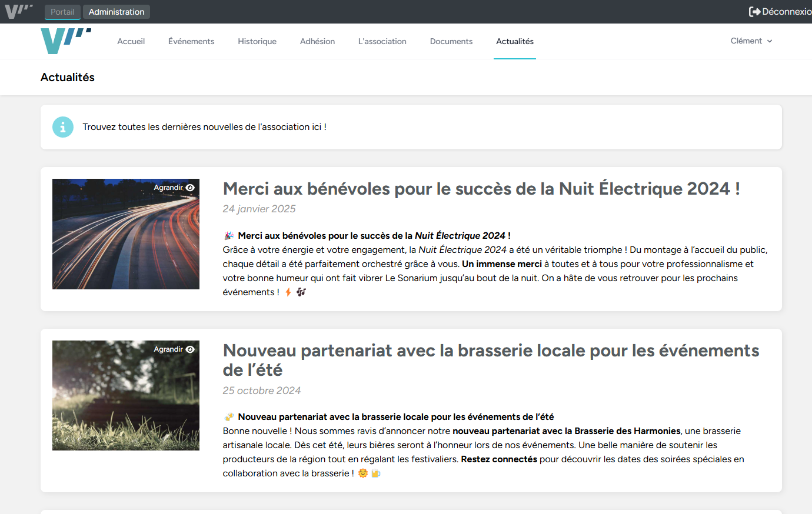Click the title 'Merci aux bénévoles pour le succès'
Viewport: 812px width, 514px height.
coord(481,189)
